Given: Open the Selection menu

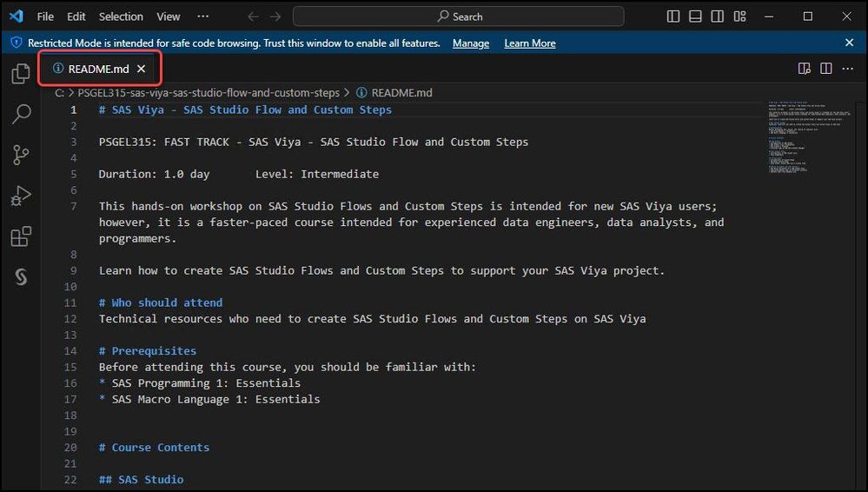Looking at the screenshot, I should click(121, 17).
